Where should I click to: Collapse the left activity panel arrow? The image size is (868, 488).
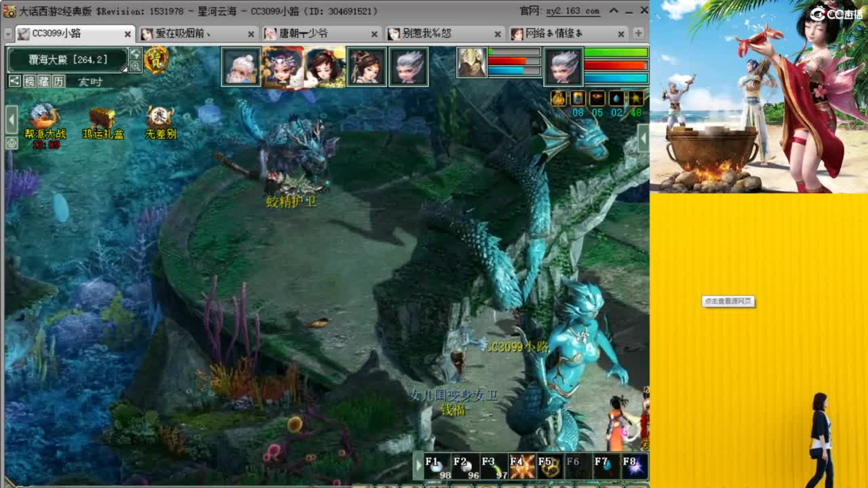[x=12, y=120]
